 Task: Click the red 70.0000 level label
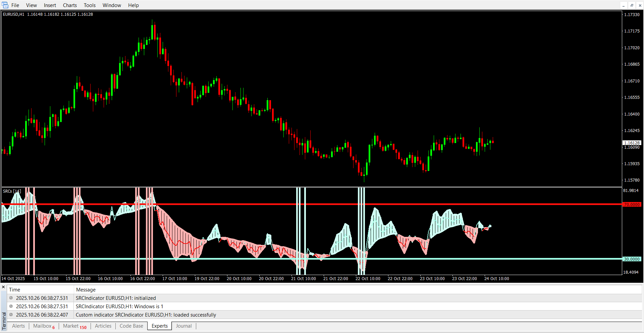click(x=632, y=204)
